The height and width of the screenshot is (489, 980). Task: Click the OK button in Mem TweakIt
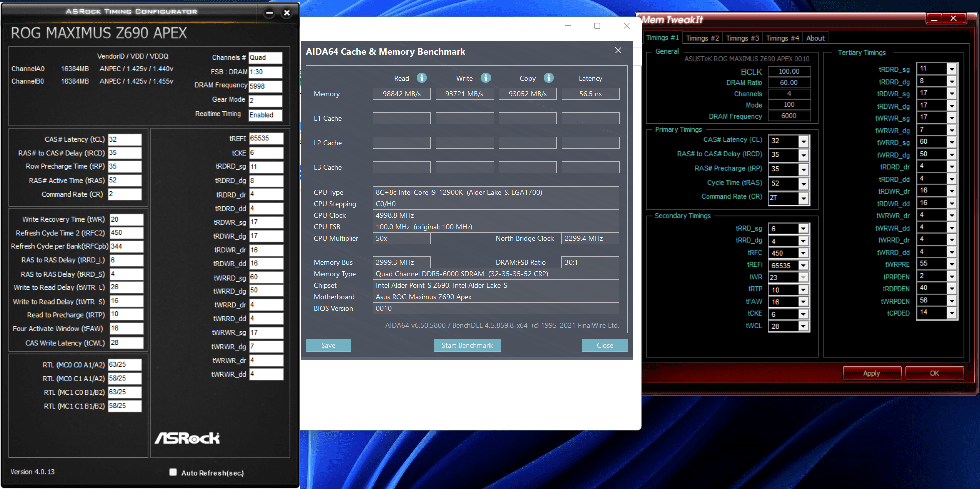934,373
